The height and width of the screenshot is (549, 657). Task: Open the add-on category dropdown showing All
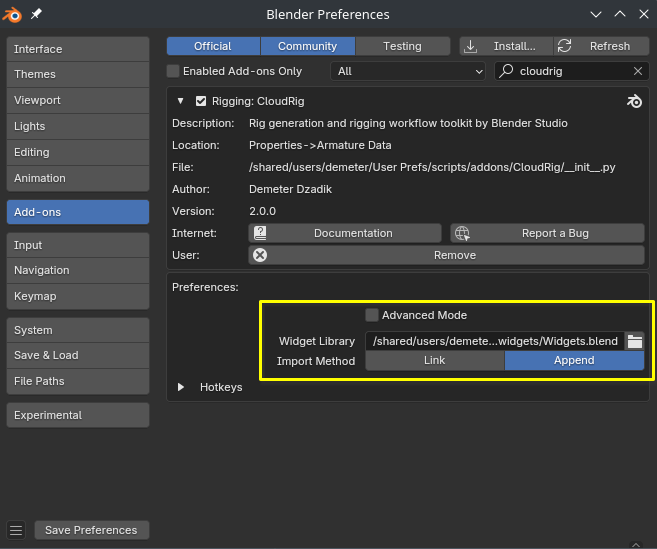408,71
